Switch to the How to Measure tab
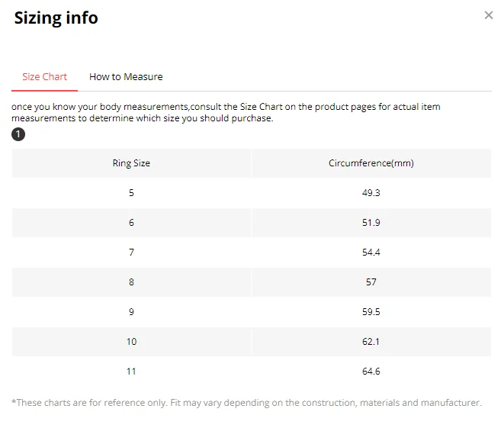Viewport: 504px width, 444px height. pyautogui.click(x=126, y=77)
